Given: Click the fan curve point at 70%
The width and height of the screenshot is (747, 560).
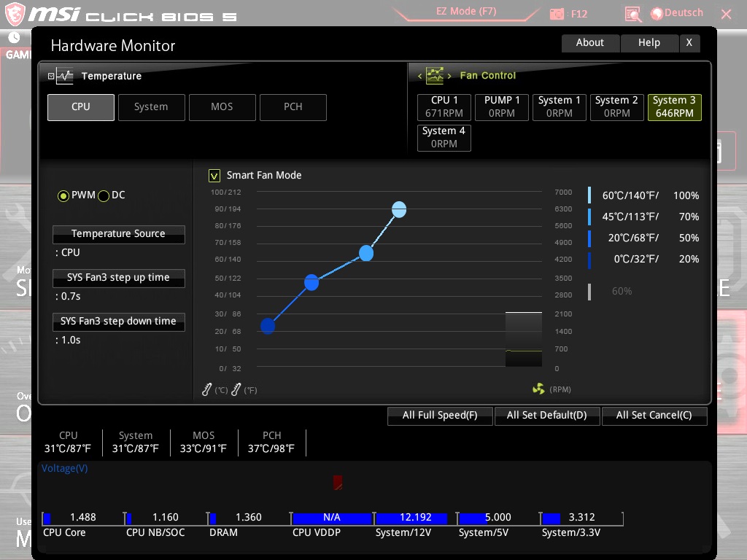Looking at the screenshot, I should (x=366, y=253).
